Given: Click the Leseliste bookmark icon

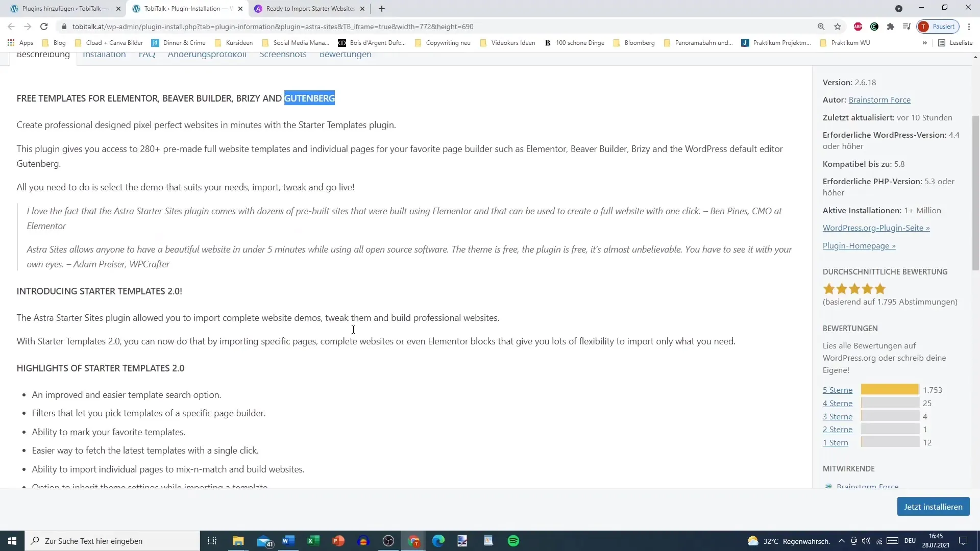Looking at the screenshot, I should click(942, 42).
